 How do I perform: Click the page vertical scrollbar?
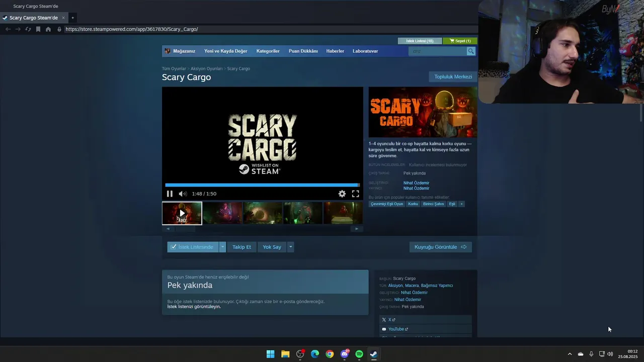click(641, 113)
